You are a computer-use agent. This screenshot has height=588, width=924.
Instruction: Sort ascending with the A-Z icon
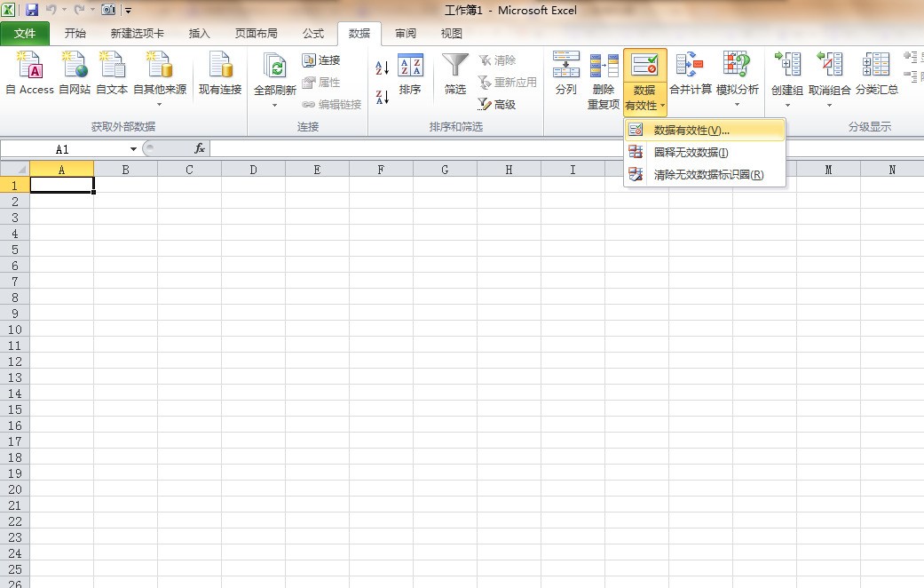[382, 68]
